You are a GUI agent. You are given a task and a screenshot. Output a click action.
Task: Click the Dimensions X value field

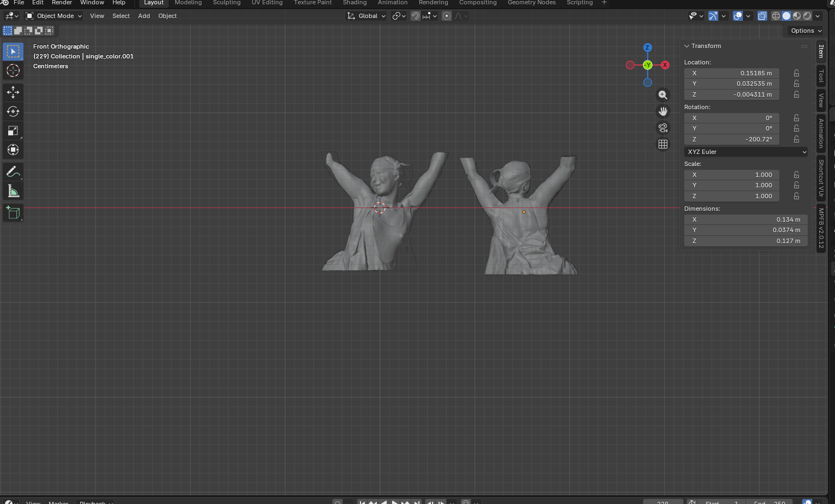(x=746, y=220)
